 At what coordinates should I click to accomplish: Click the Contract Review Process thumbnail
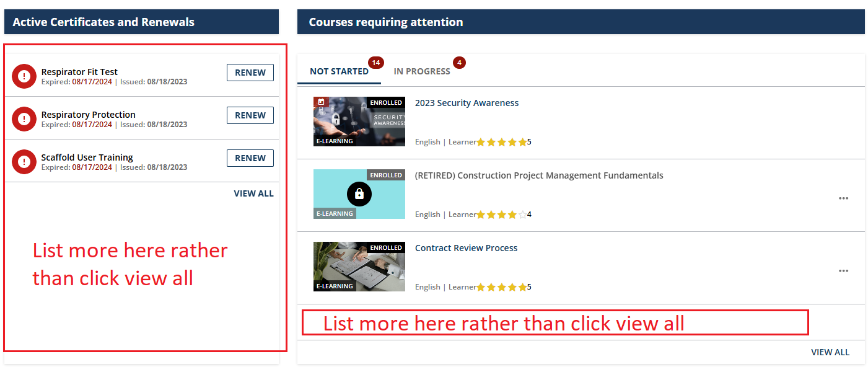pos(359,267)
